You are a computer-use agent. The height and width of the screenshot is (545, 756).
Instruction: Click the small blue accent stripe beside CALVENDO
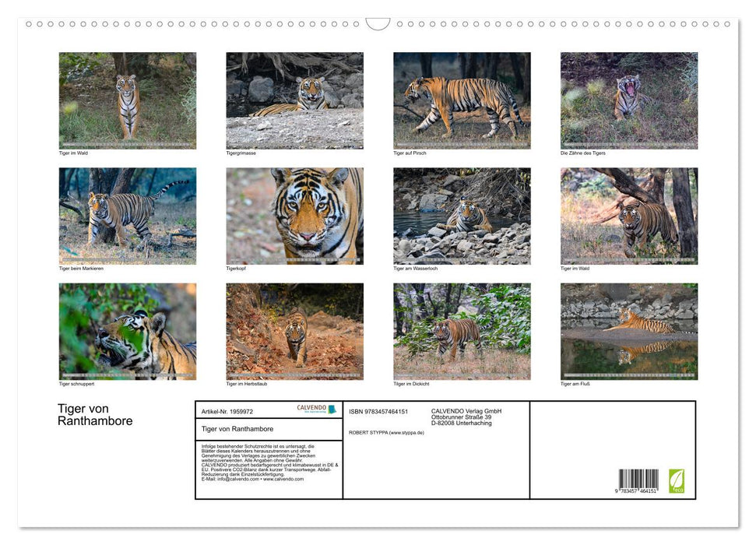click(x=332, y=409)
